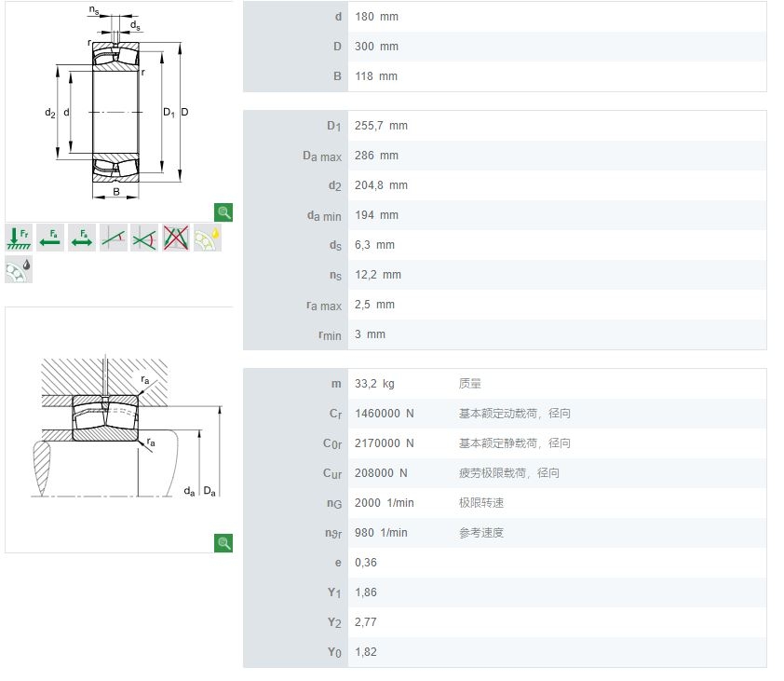Image resolution: width=784 pixels, height=681 pixels.
Task: Click the 180 mm bore diameter value
Action: pyautogui.click(x=376, y=17)
